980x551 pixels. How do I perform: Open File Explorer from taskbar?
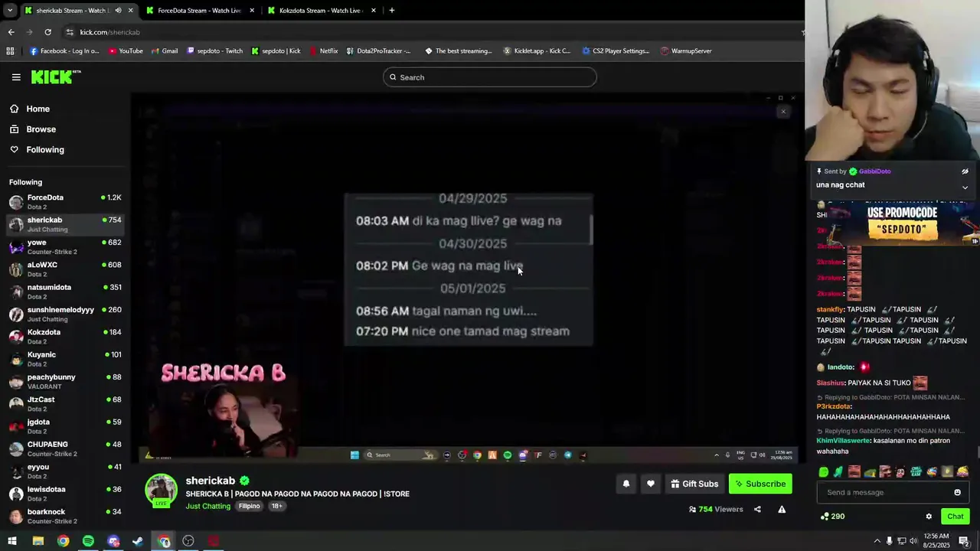pyautogui.click(x=38, y=541)
